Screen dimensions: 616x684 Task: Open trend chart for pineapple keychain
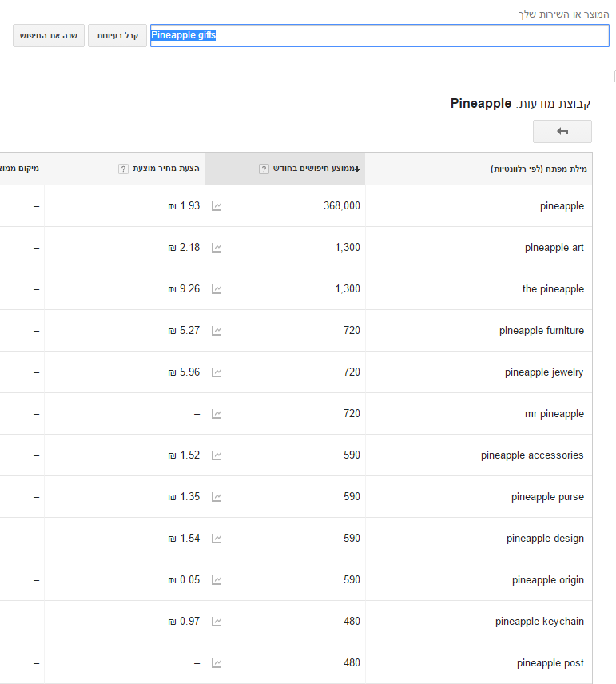[217, 622]
